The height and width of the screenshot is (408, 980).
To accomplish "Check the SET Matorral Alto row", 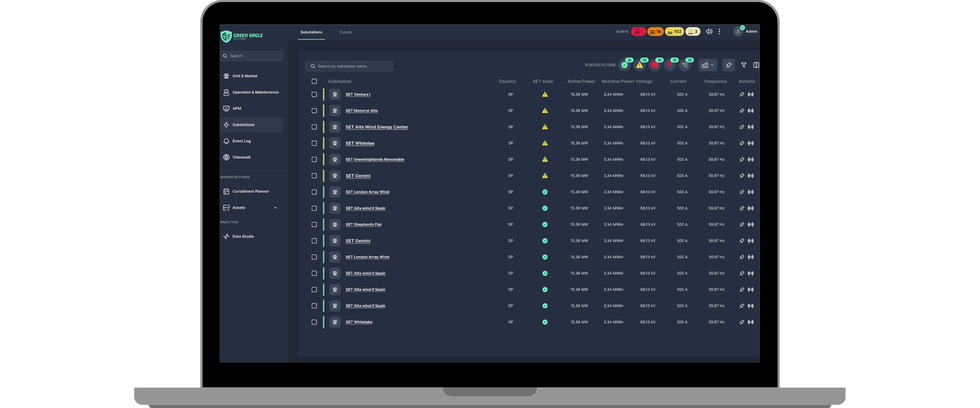I will pos(314,111).
